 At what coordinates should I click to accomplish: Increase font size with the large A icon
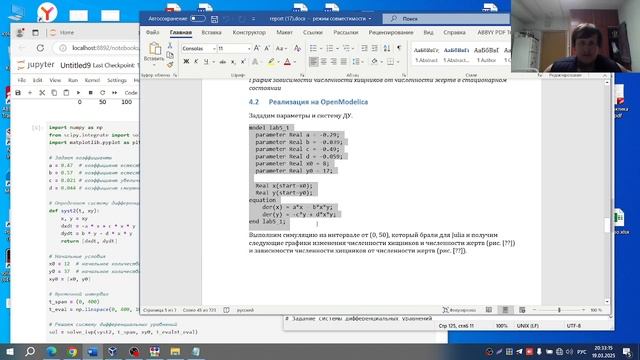click(257, 48)
